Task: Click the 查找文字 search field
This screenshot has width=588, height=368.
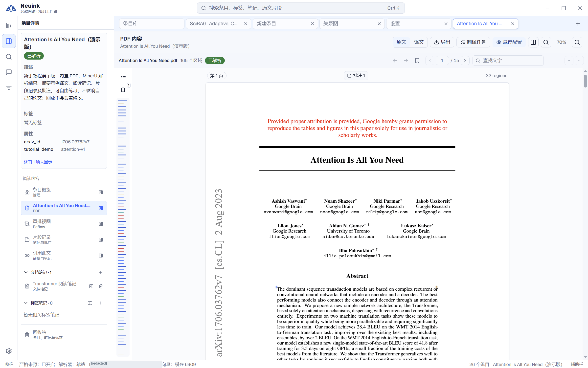Action: click(508, 61)
